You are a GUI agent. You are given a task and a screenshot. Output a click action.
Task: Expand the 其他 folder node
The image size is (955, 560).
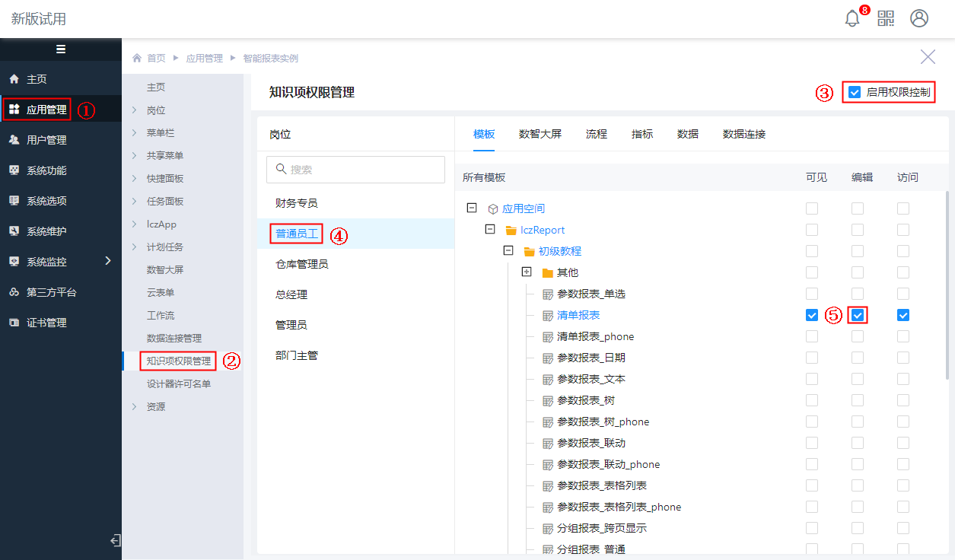click(527, 272)
